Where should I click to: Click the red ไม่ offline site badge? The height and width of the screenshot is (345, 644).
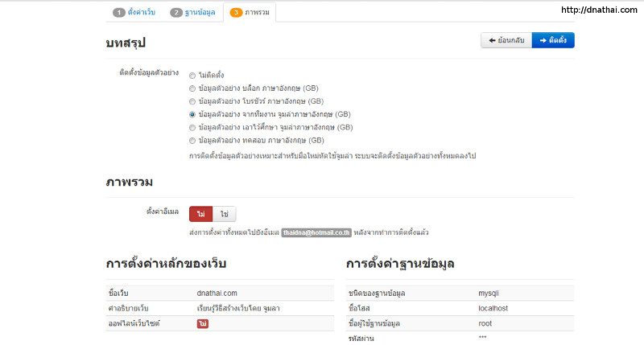tap(203, 323)
